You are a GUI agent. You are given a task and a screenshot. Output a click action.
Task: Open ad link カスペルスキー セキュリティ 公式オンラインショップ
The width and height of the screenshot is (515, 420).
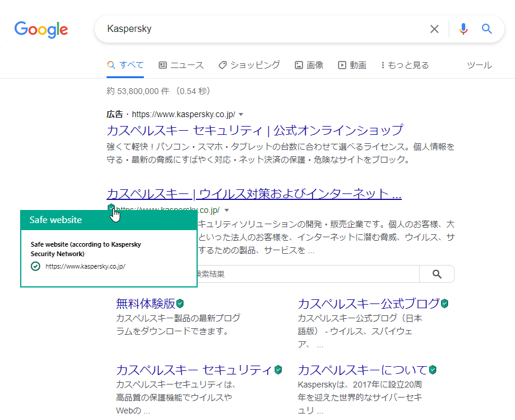pos(255,131)
